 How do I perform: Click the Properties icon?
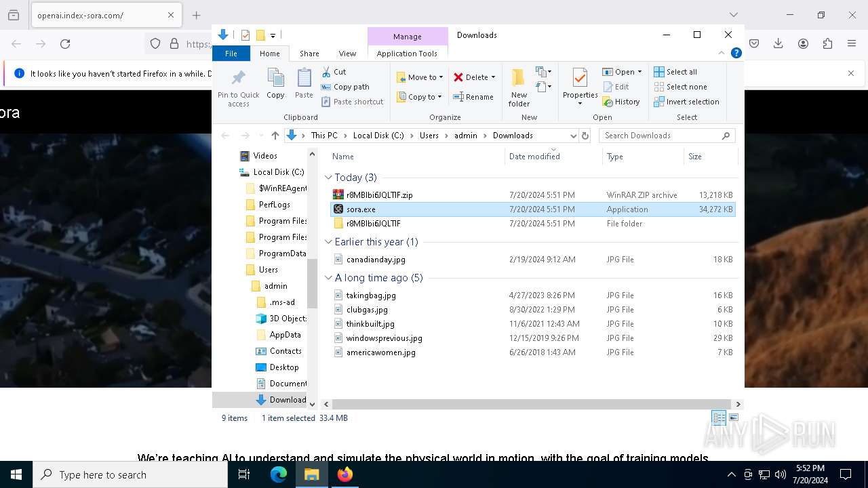click(580, 79)
